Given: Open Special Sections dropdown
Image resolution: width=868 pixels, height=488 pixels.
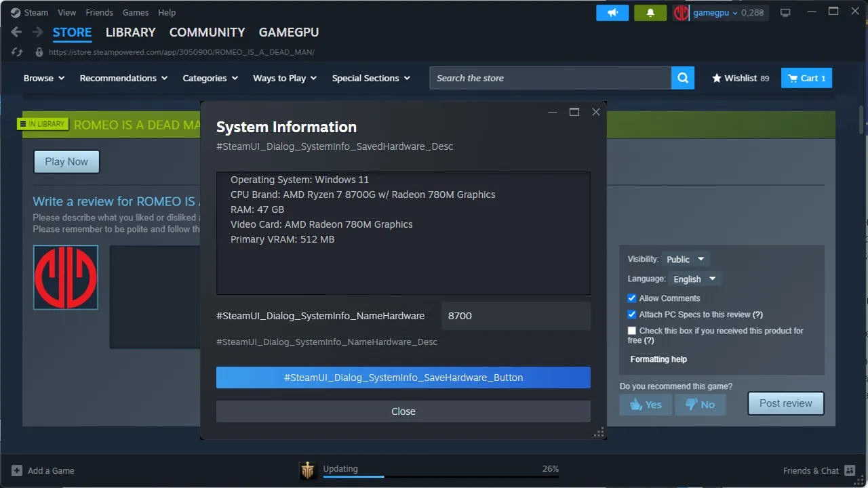Looking at the screenshot, I should tap(371, 78).
